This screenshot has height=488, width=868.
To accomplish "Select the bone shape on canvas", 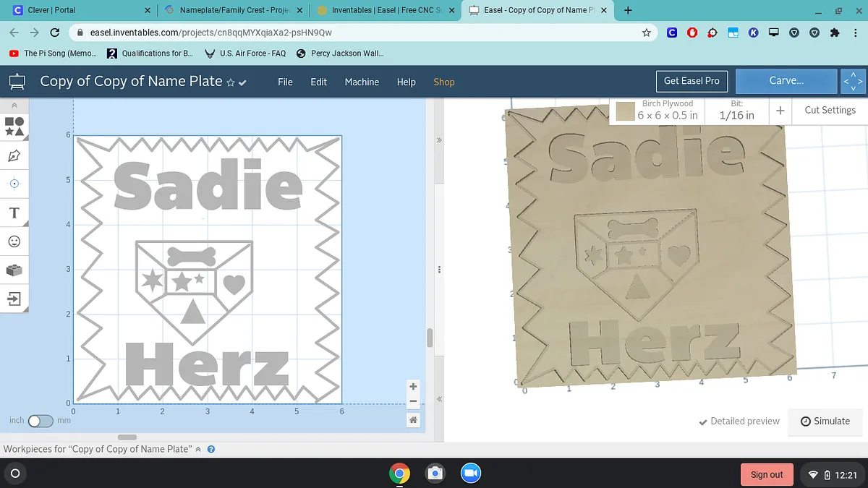I will (x=191, y=257).
